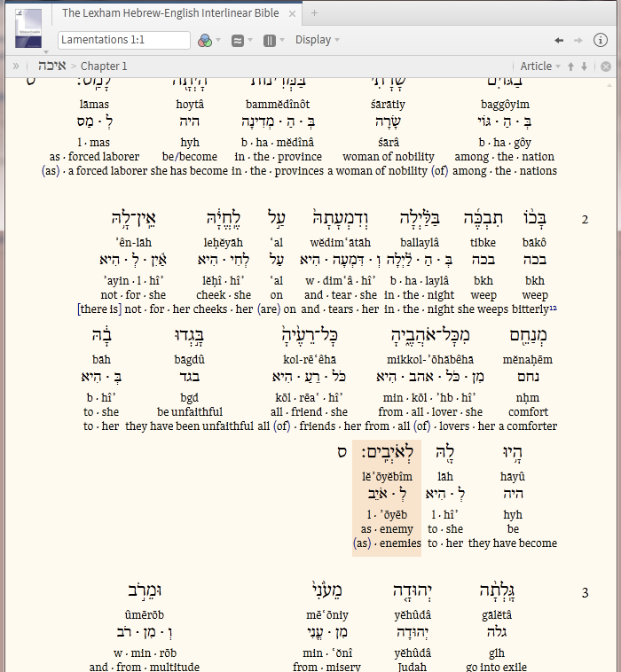This screenshot has height=672, width=621.
Task: Expand the column layout dropdown arrow
Action: (x=282, y=40)
